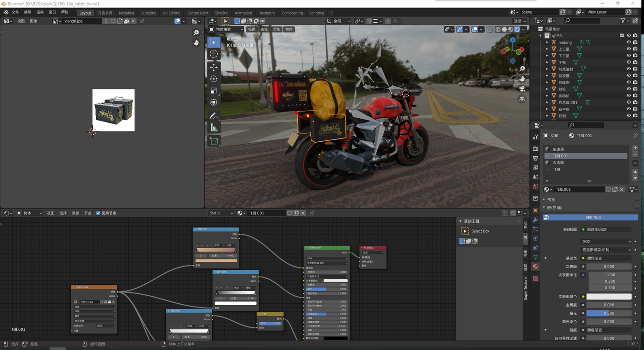
Task: Click the viewport zoom magnifier gizmo
Action: tap(522, 69)
